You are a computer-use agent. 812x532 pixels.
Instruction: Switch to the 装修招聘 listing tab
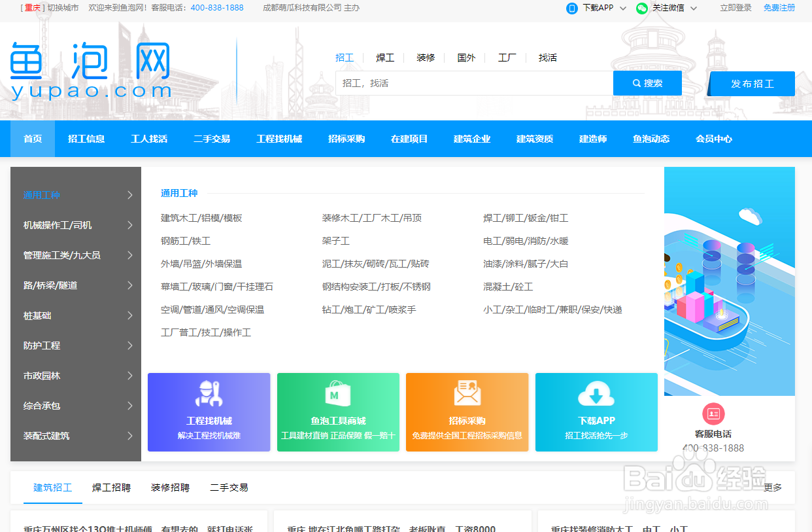[x=170, y=488]
